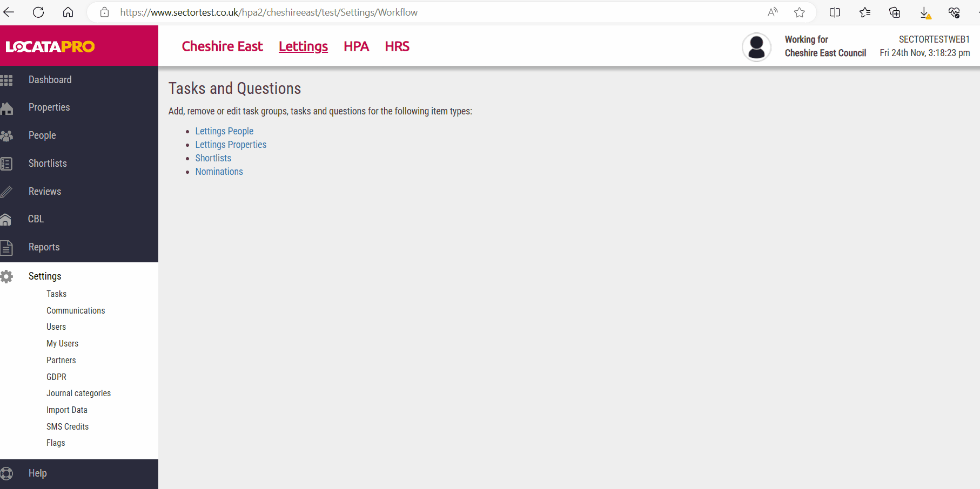Open Help in the sidebar
This screenshot has height=489, width=980.
coord(38,473)
